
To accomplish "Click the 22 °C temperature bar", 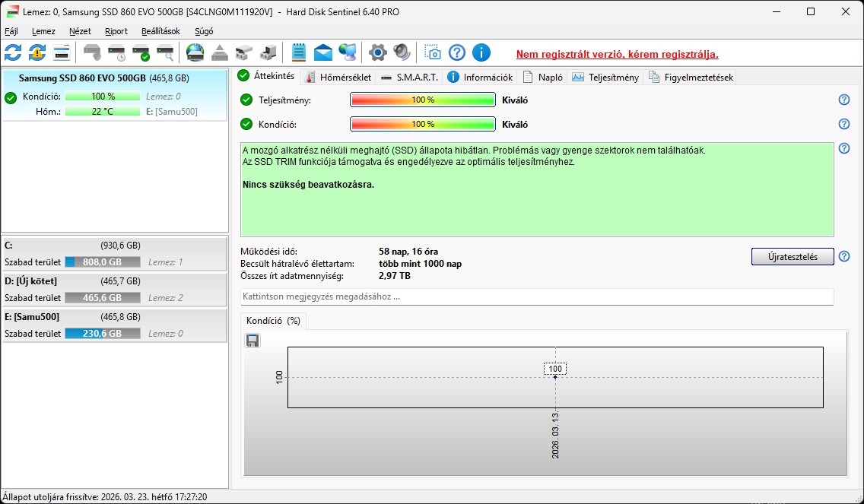I will (103, 111).
